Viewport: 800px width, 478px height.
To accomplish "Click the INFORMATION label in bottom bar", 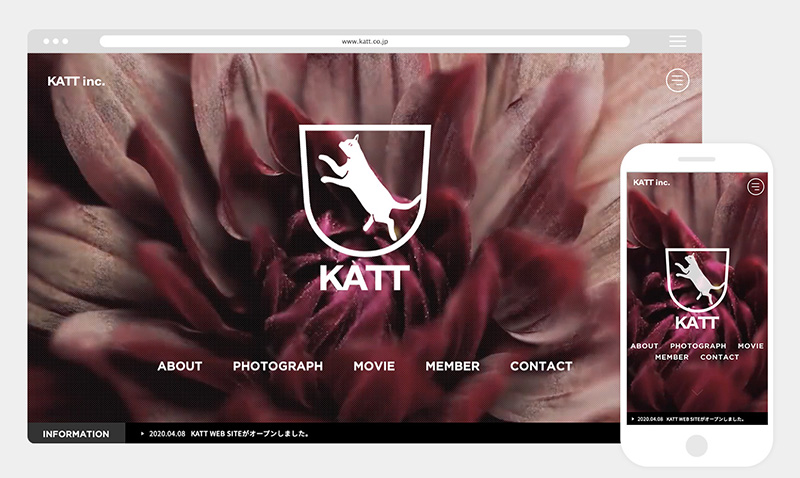I will pyautogui.click(x=76, y=434).
